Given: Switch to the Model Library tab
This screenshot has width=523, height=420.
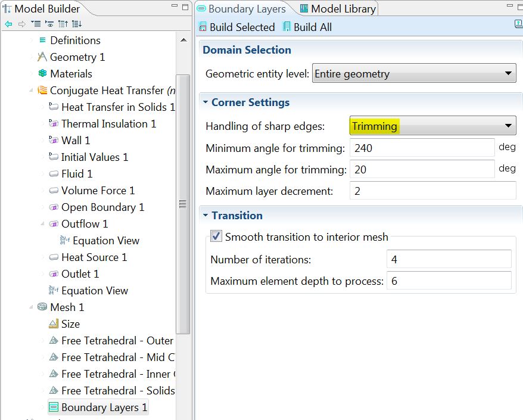Looking at the screenshot, I should click(337, 8).
